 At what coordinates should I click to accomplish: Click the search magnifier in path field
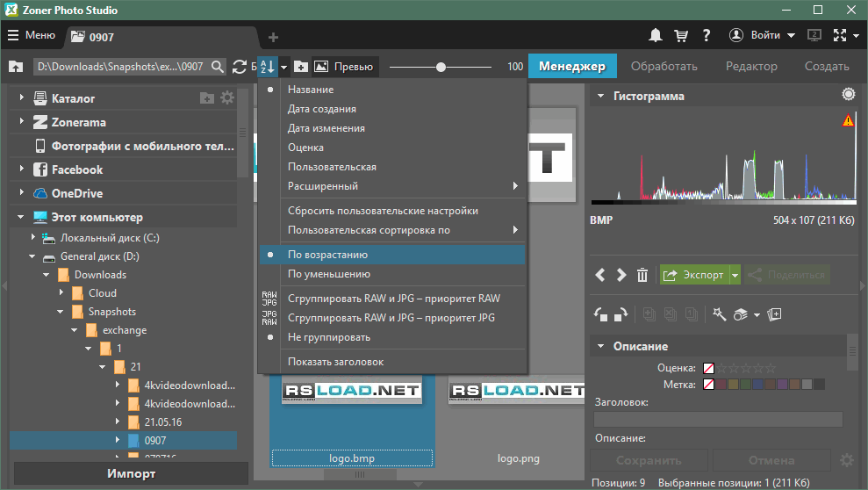[218, 67]
